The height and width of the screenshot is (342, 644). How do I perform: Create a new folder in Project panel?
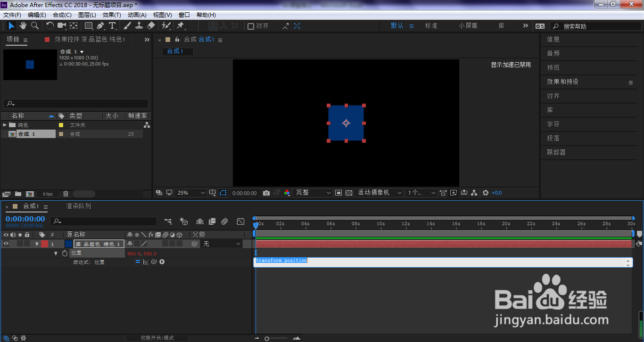coord(18,194)
